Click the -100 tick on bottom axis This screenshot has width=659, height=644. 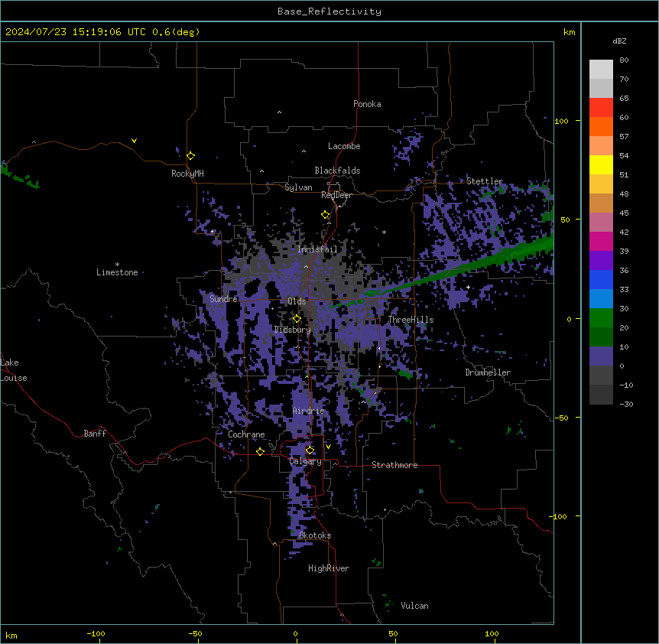coord(96,633)
